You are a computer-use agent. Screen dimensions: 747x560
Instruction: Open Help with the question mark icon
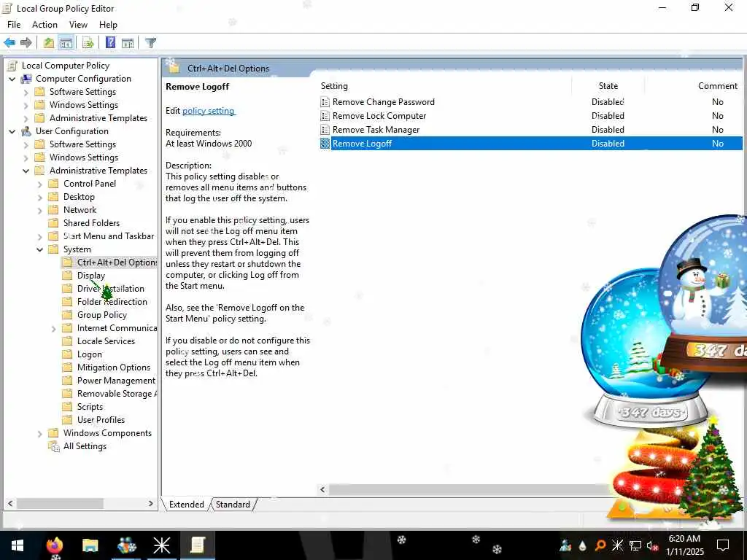111,43
